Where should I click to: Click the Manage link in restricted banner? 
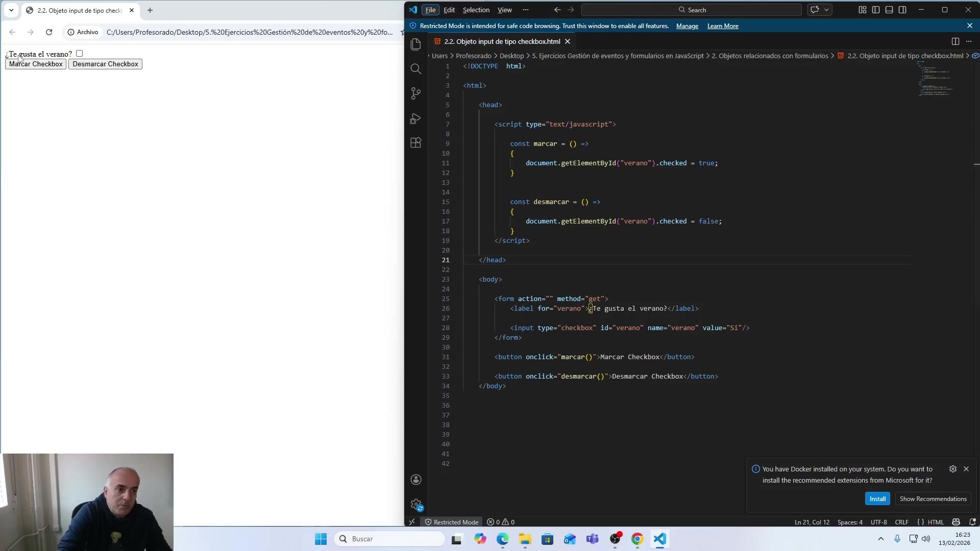(687, 26)
